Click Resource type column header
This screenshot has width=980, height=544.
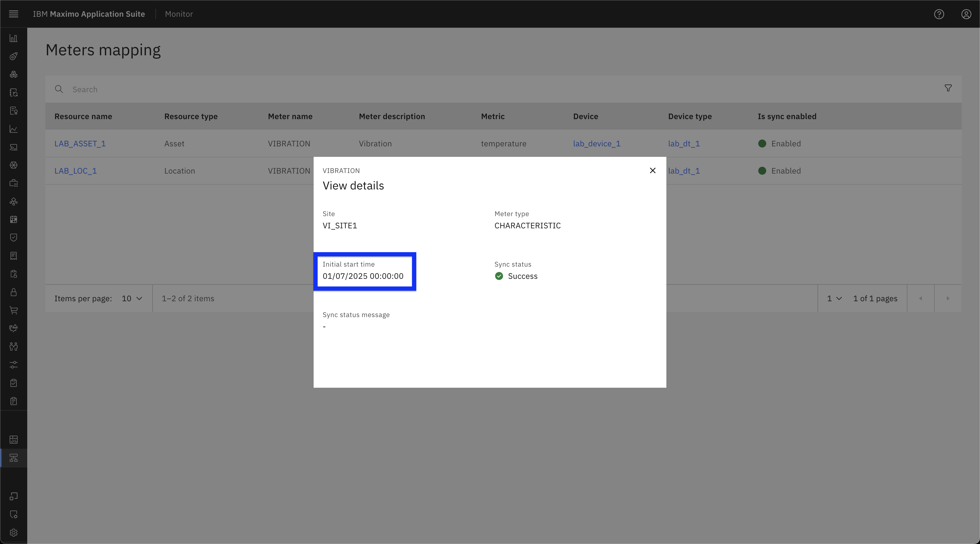[191, 116]
